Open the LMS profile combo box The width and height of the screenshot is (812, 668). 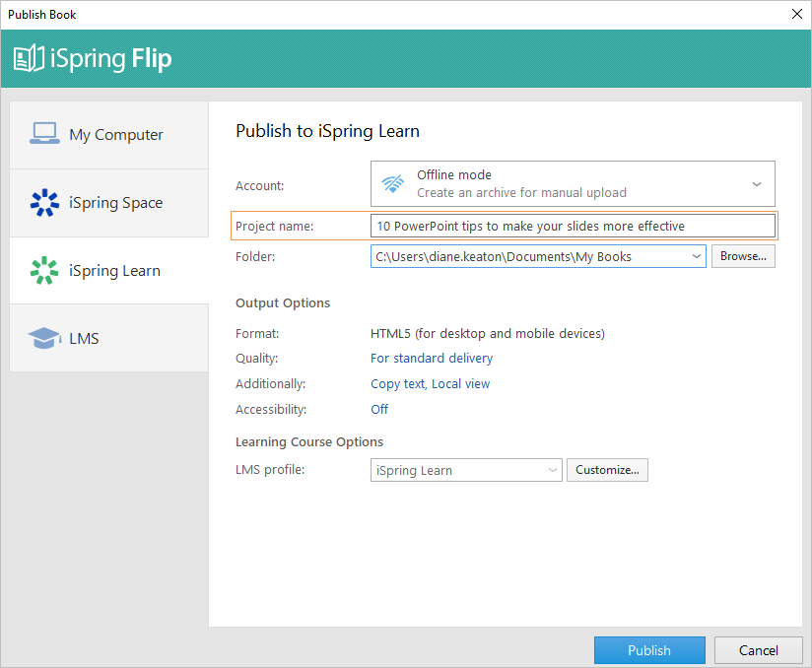[466, 470]
